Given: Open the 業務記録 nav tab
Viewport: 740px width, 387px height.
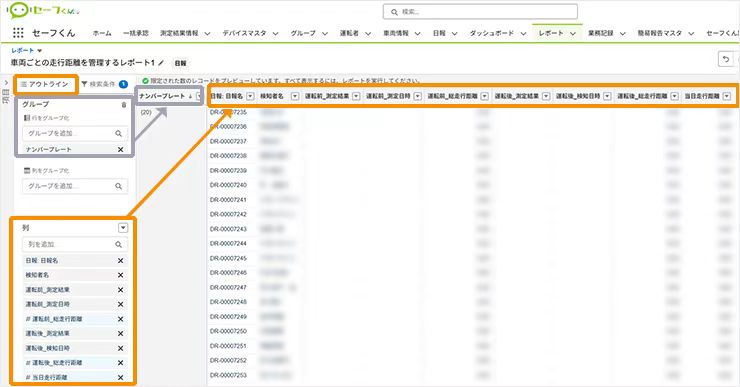Looking at the screenshot, I should coord(601,34).
